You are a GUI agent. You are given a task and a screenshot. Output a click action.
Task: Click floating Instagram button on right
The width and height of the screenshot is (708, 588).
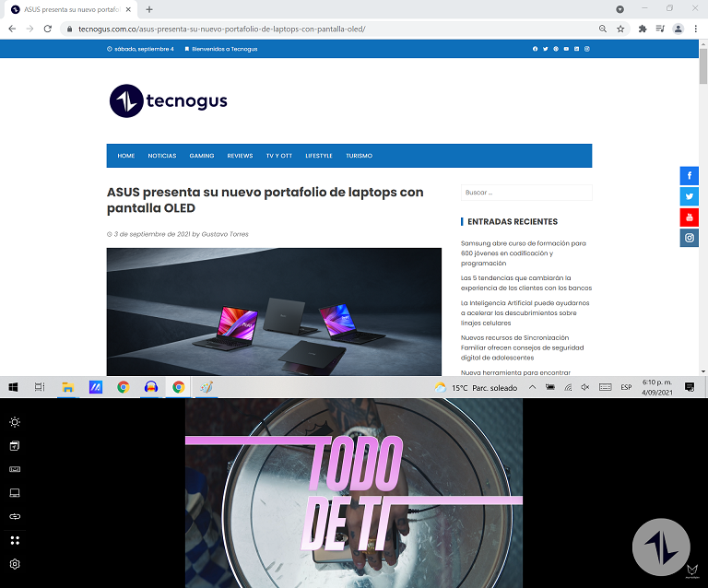(689, 238)
